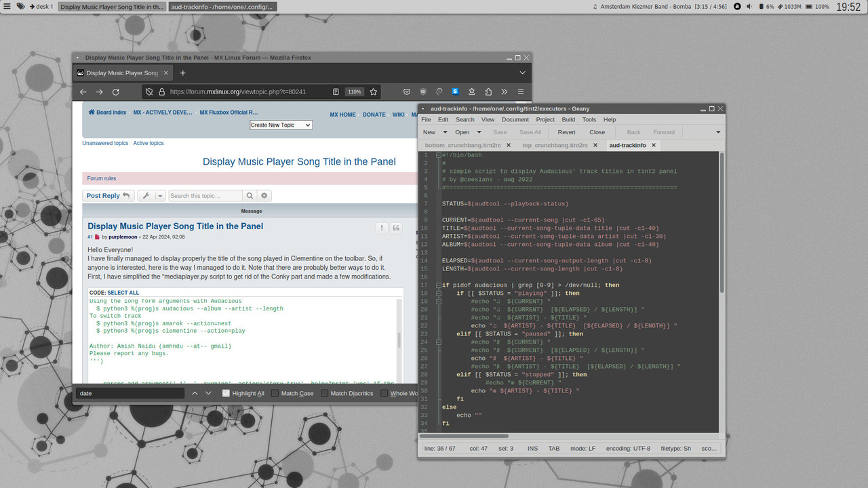Screen dimensions: 868x488
Task: Click in the find bar text field
Action: tap(130, 393)
